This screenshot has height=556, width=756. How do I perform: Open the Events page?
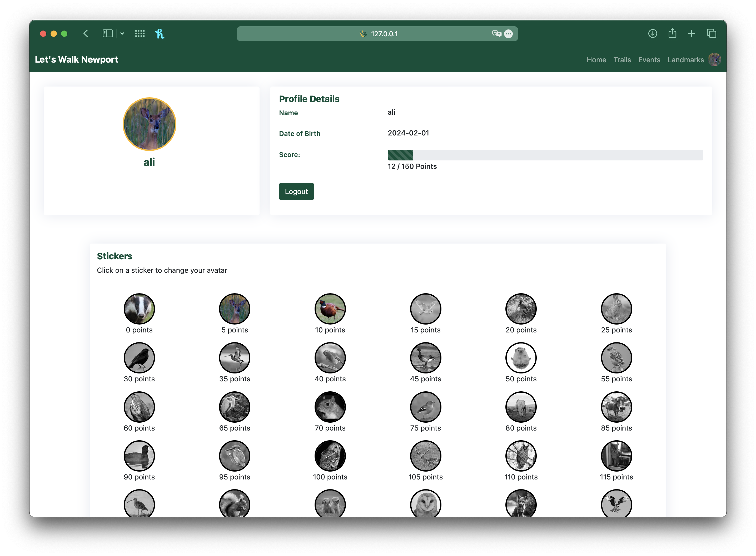pyautogui.click(x=649, y=59)
